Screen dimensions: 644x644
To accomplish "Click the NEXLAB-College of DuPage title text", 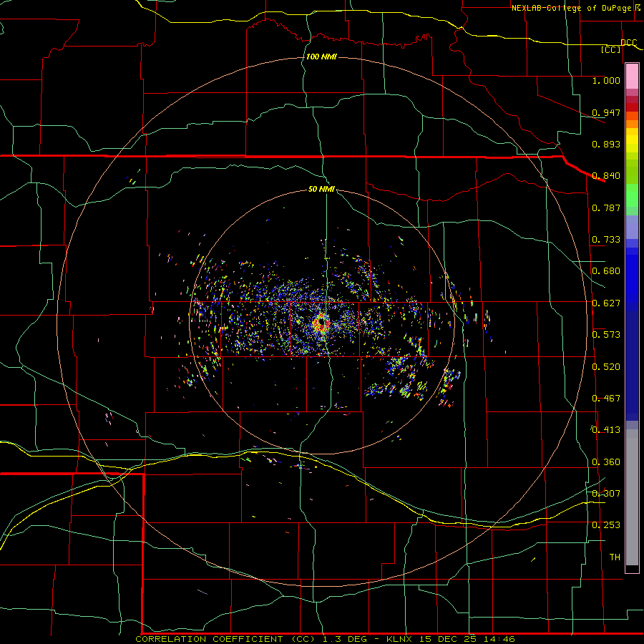I will click(x=571, y=8).
